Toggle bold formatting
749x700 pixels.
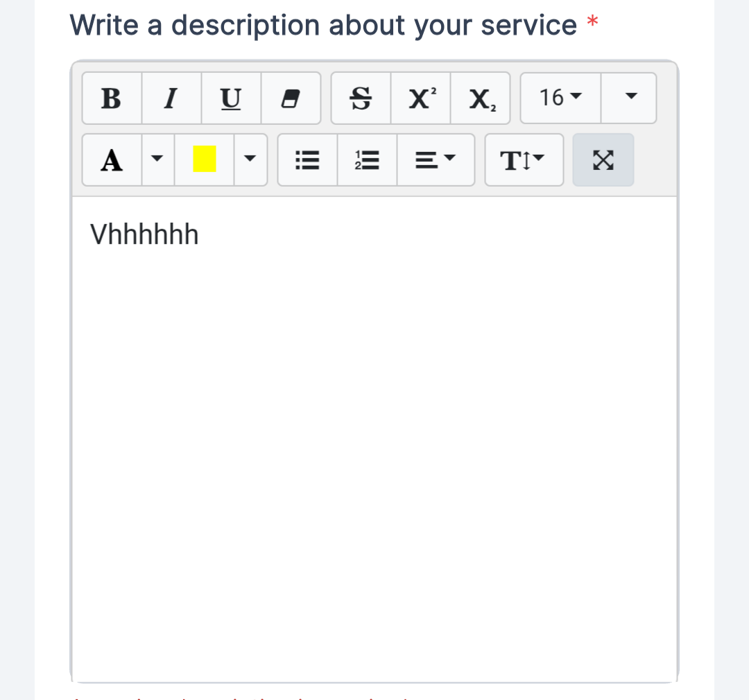[x=111, y=99]
